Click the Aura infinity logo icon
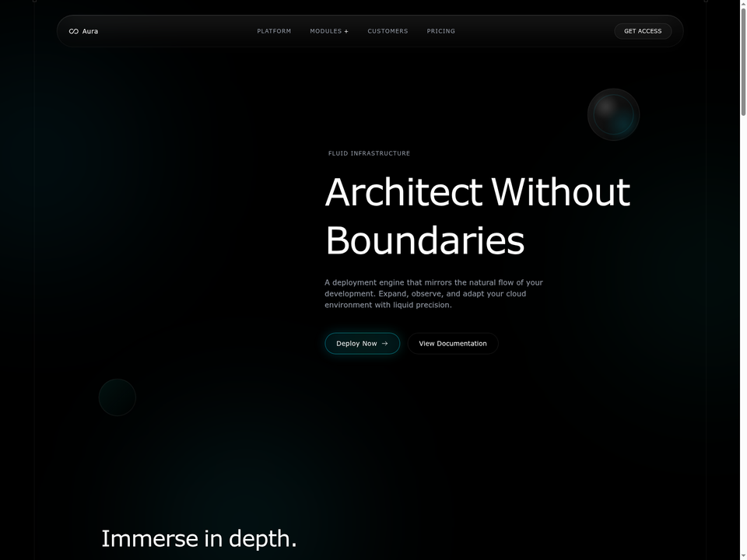Image resolution: width=747 pixels, height=560 pixels. click(73, 31)
